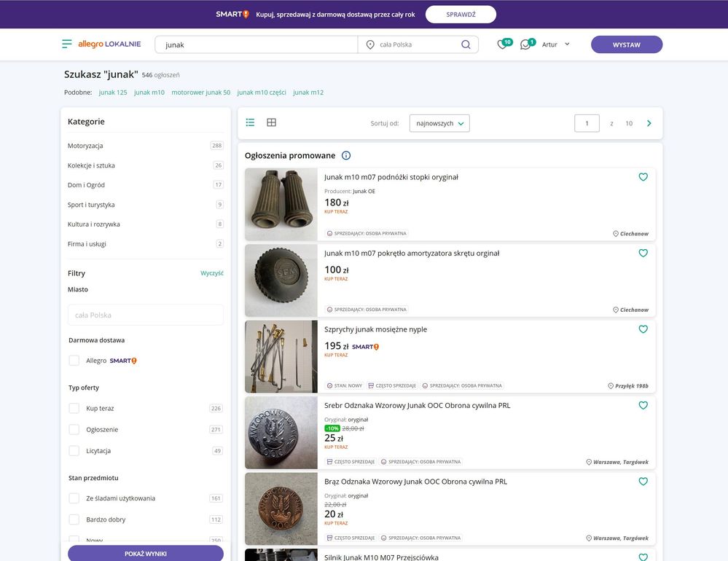Favorite the Silnik Junak M10 listing

pyautogui.click(x=643, y=557)
